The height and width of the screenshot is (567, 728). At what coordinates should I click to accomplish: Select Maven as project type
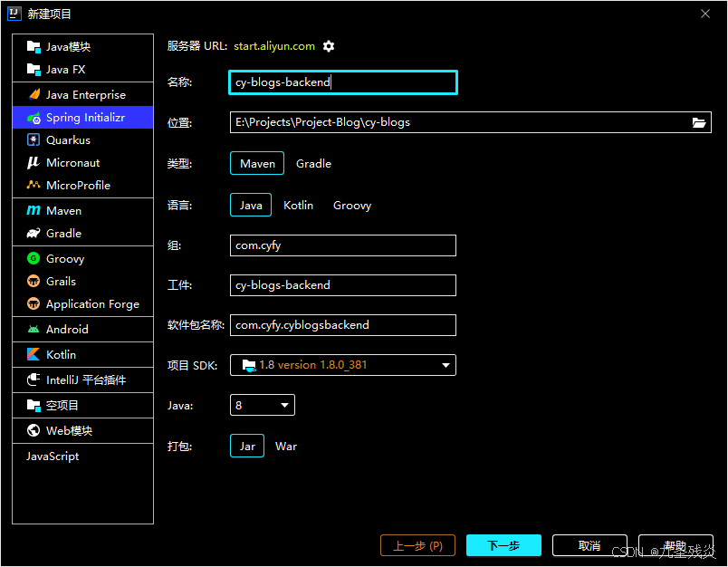tap(257, 163)
